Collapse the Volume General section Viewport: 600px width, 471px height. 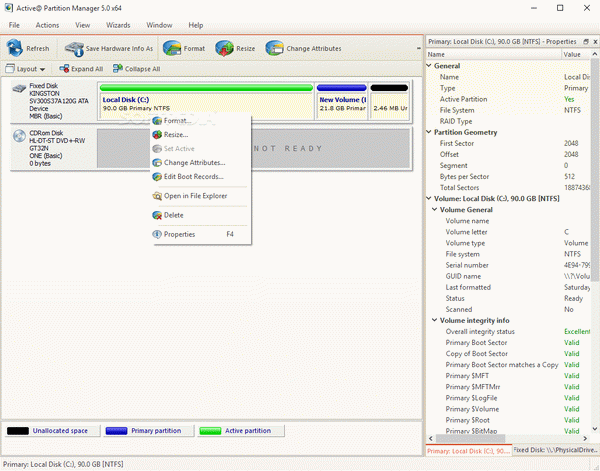coord(435,209)
